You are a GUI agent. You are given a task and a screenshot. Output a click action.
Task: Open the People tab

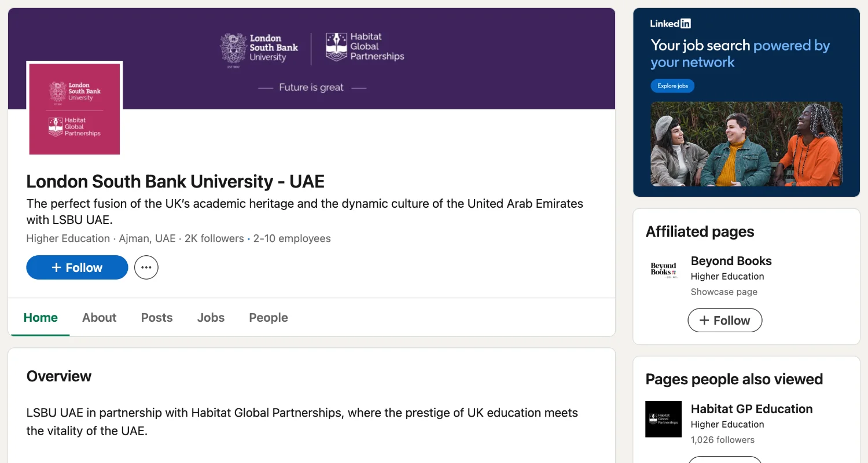tap(268, 317)
